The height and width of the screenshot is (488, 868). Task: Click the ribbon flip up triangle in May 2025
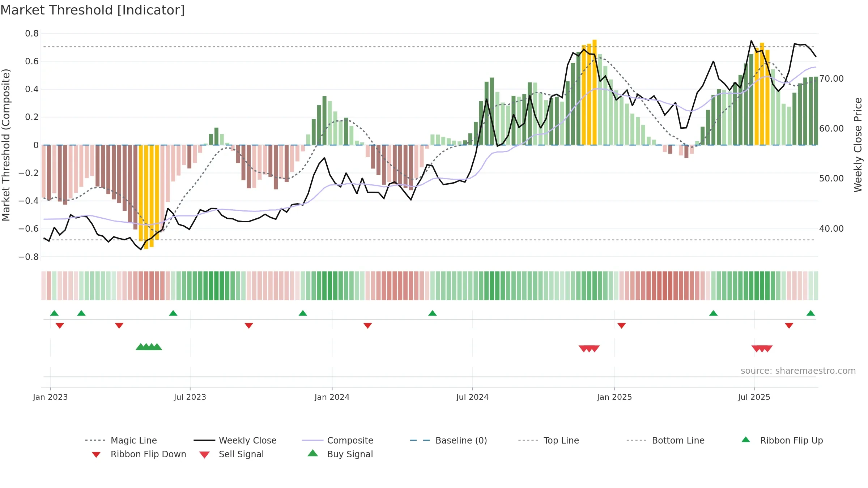[714, 313]
